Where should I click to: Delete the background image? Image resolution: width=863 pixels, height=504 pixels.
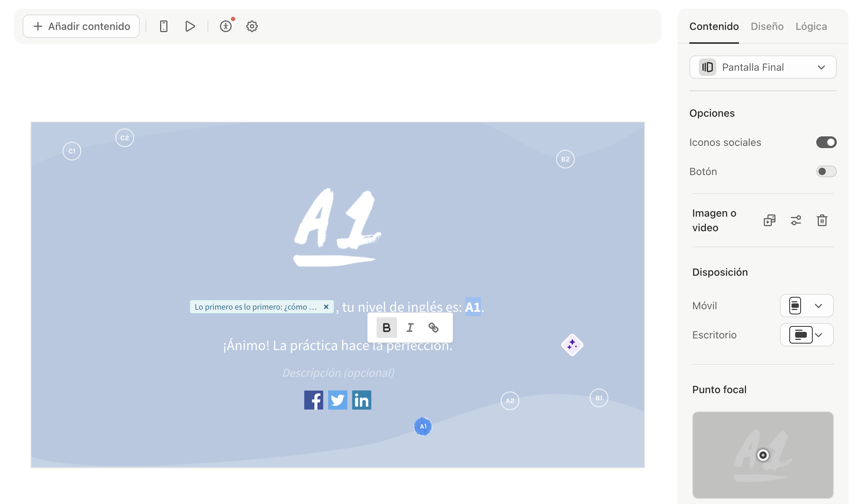[x=822, y=220]
